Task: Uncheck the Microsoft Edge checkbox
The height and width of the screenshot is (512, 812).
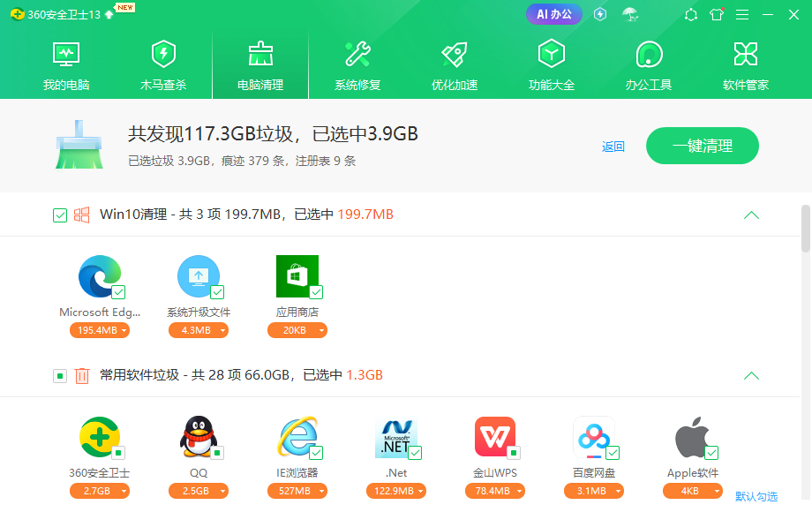Action: point(118,292)
